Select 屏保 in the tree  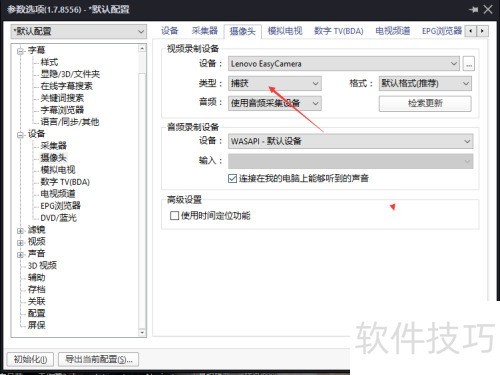(x=36, y=325)
